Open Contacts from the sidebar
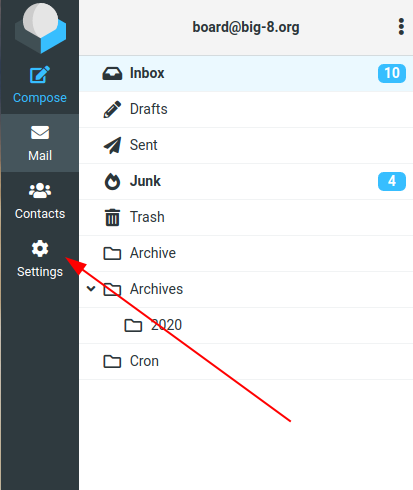 click(40, 201)
